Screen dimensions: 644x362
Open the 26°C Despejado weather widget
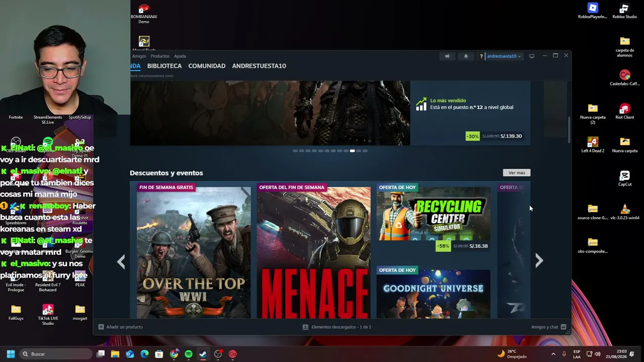(512, 354)
